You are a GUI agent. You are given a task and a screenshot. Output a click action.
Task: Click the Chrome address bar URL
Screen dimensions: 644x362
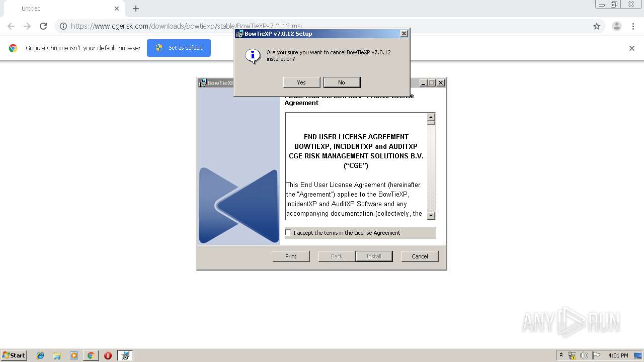(186, 26)
